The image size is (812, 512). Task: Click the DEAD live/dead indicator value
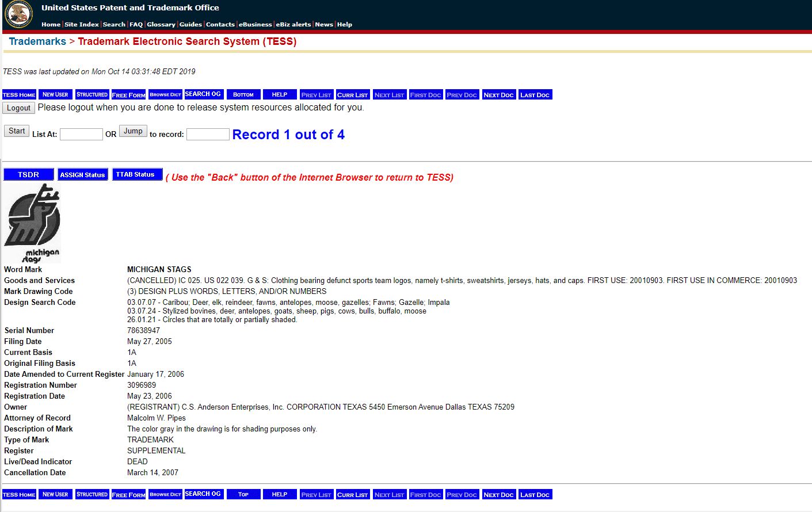tap(138, 461)
